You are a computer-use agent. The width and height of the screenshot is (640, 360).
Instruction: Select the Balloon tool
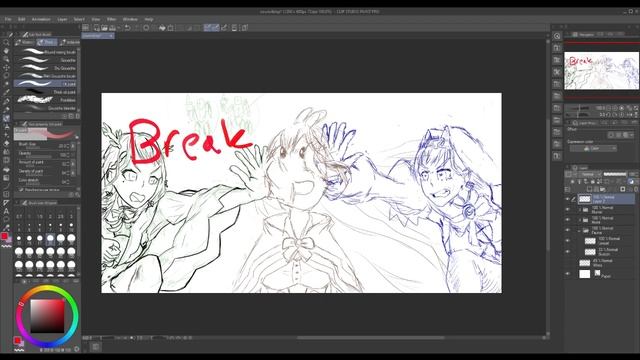tap(6, 220)
